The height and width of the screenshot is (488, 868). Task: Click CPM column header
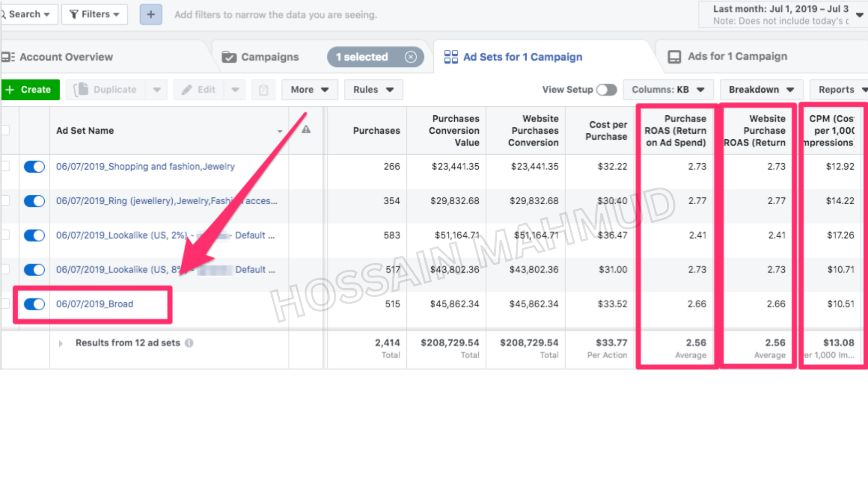(x=831, y=131)
